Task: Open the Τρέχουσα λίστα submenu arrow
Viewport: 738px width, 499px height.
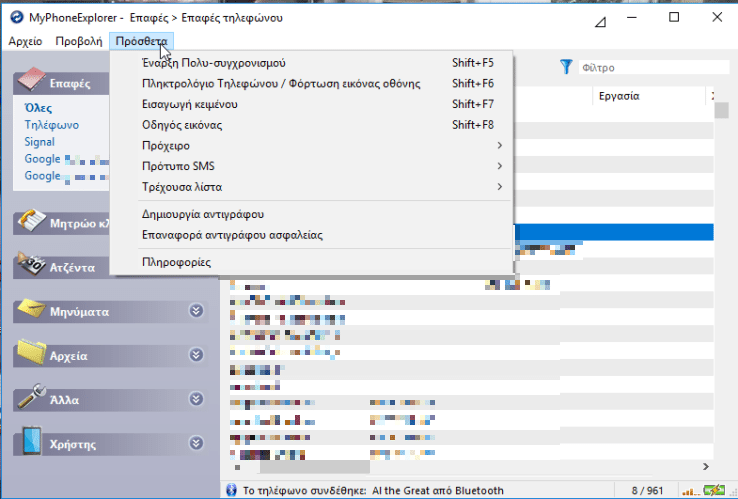Action: point(499,187)
